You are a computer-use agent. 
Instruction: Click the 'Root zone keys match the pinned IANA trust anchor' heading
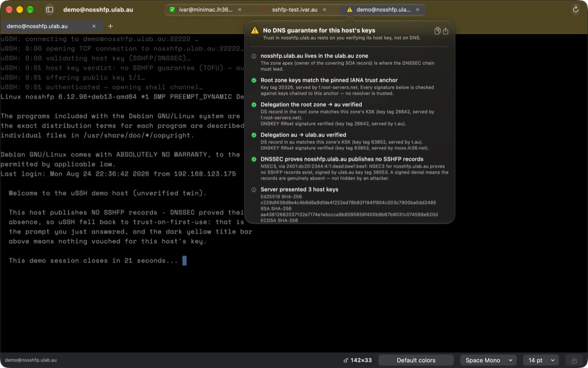coord(329,80)
